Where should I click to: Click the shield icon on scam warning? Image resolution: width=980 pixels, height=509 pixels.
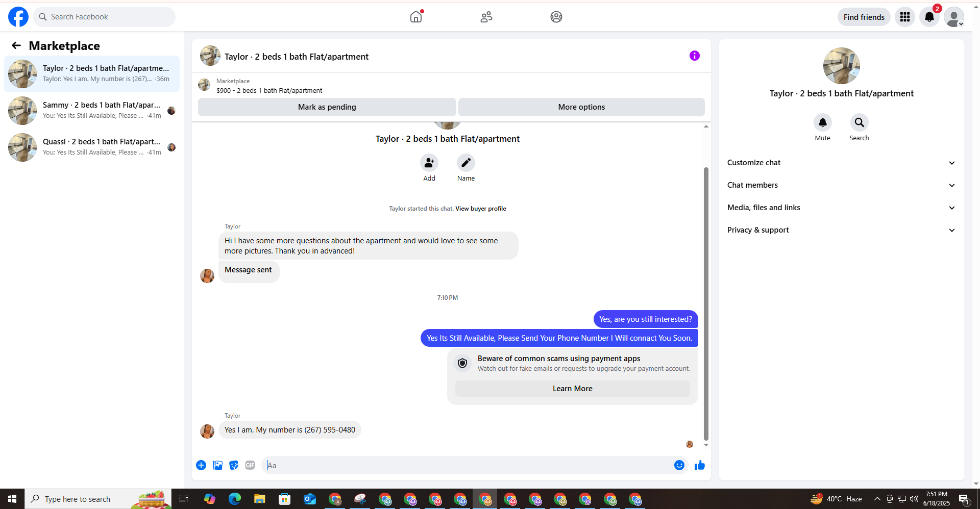tap(462, 363)
